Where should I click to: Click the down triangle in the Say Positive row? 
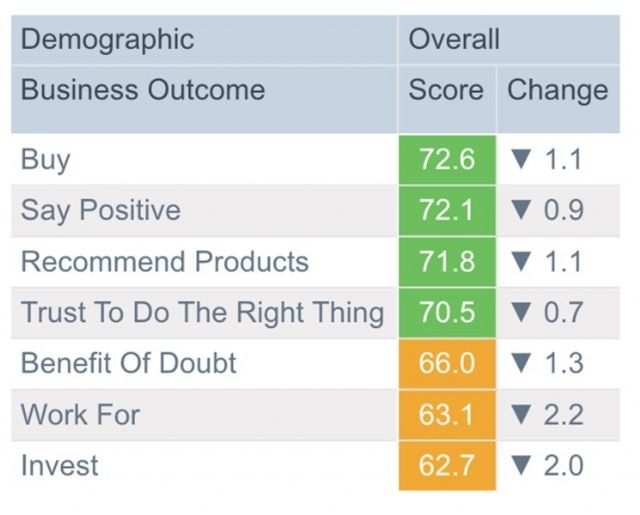click(x=519, y=211)
